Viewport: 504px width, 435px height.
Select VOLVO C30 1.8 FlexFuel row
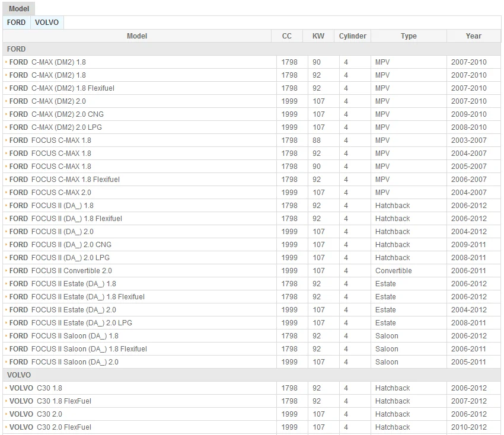[251, 401]
